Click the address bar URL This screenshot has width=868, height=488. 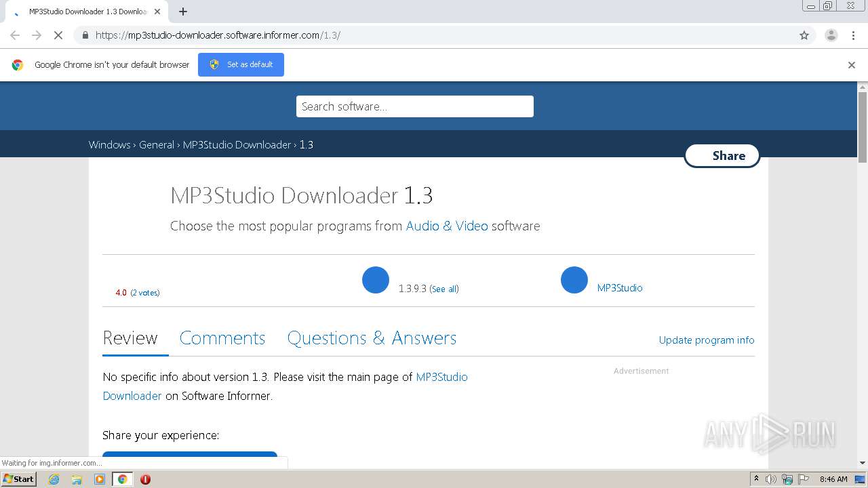click(x=218, y=35)
